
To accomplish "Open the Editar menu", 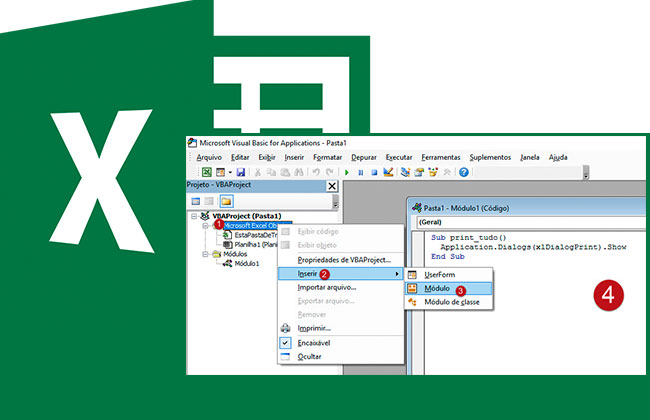I will pos(240,157).
